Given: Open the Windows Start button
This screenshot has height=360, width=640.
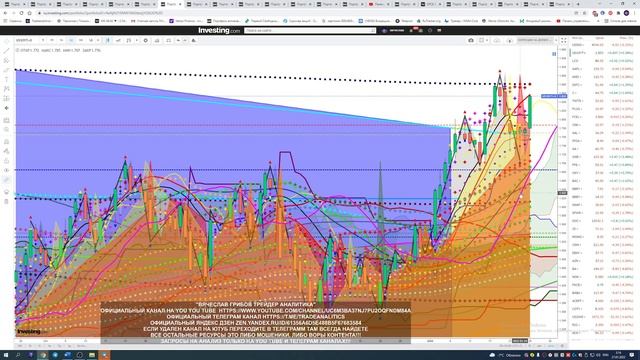Looking at the screenshot, I should [x=6, y=355].
